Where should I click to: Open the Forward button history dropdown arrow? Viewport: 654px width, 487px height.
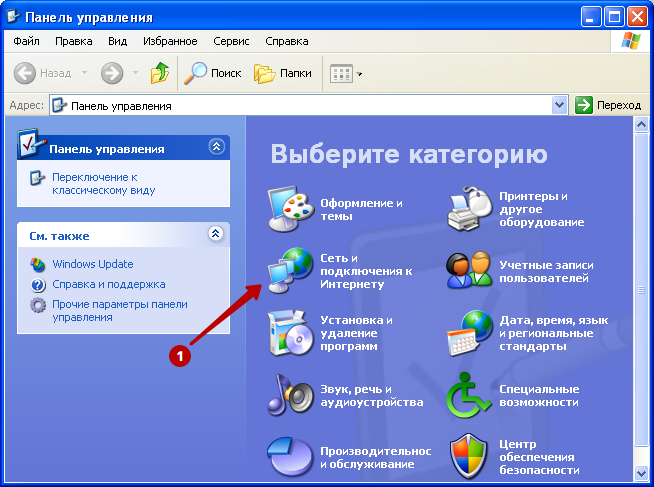[135, 73]
